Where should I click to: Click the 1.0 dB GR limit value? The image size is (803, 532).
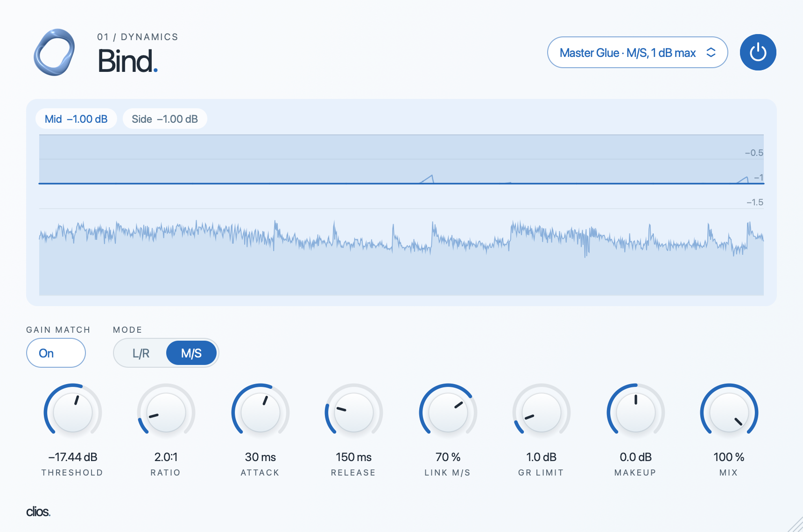[542, 457]
